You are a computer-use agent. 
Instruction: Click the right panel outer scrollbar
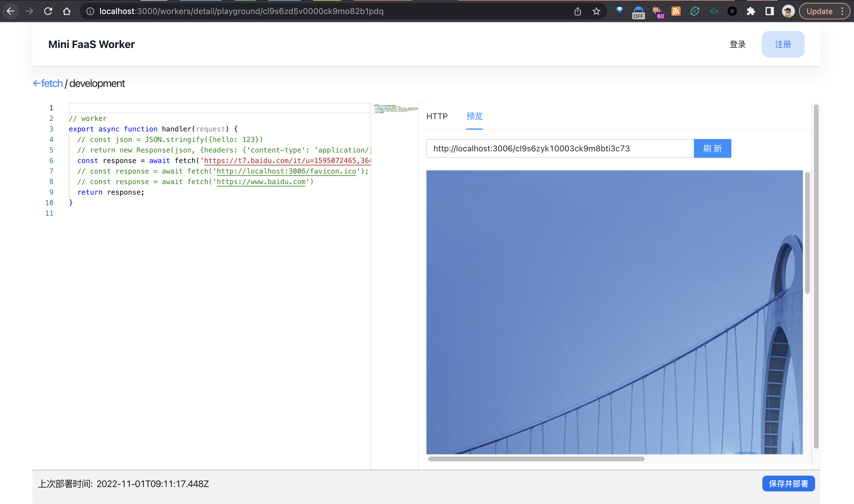[816, 276]
